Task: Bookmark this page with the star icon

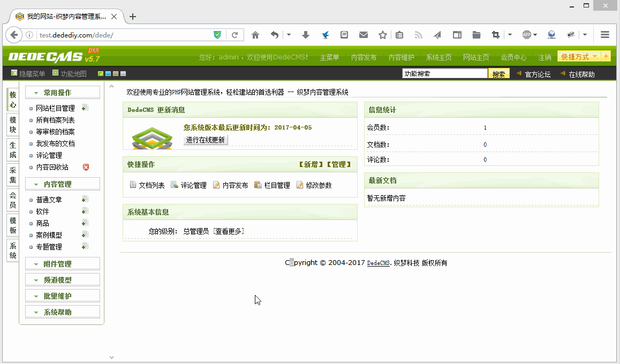Action: tap(382, 35)
